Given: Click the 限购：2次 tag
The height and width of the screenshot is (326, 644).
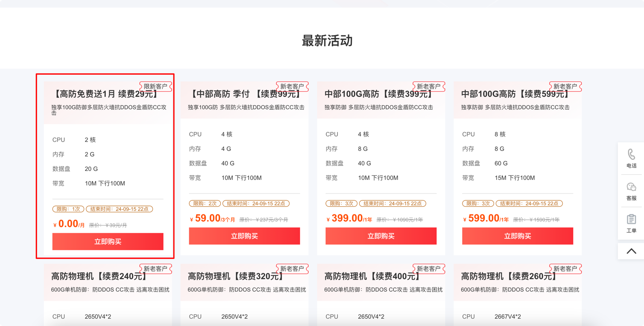Looking at the screenshot, I should pos(205,203).
